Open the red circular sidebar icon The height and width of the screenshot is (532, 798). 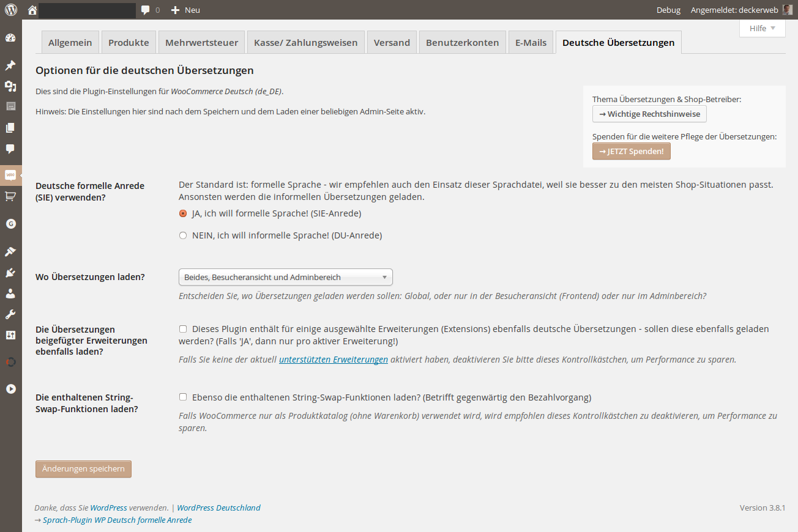(10, 362)
